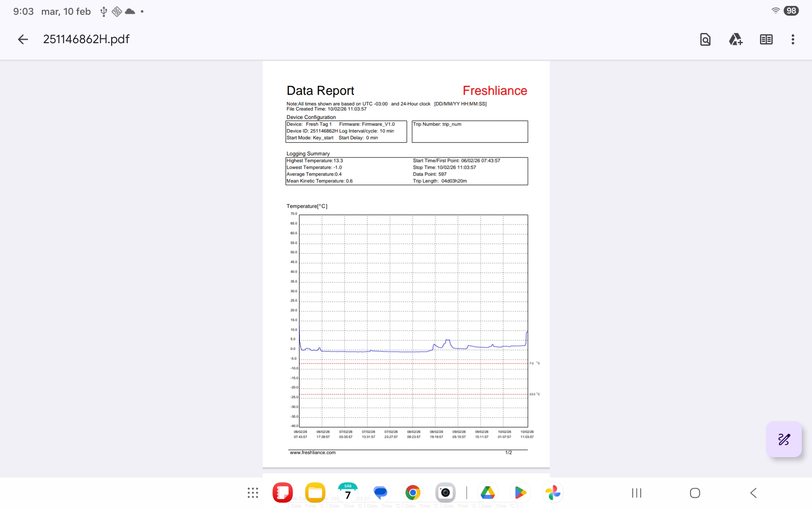Launch the red notes app in the taskbar
This screenshot has width=812, height=508.
(x=283, y=493)
